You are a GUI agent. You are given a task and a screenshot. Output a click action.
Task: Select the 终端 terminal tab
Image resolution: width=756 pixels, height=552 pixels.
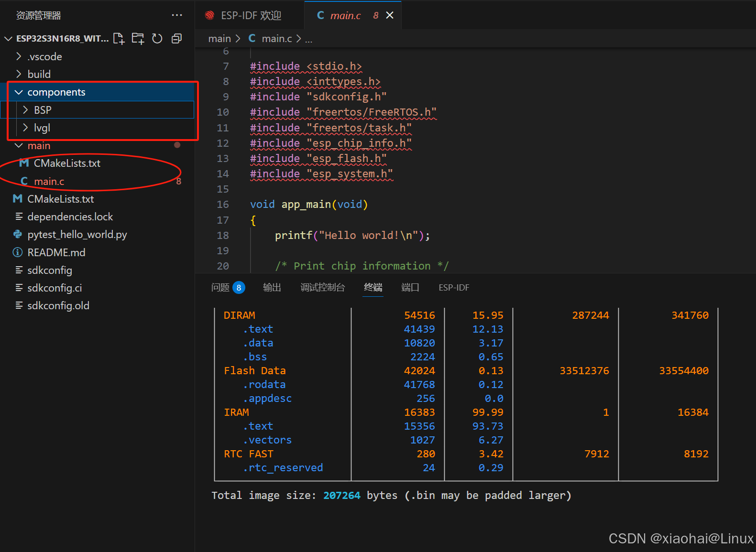tap(373, 287)
